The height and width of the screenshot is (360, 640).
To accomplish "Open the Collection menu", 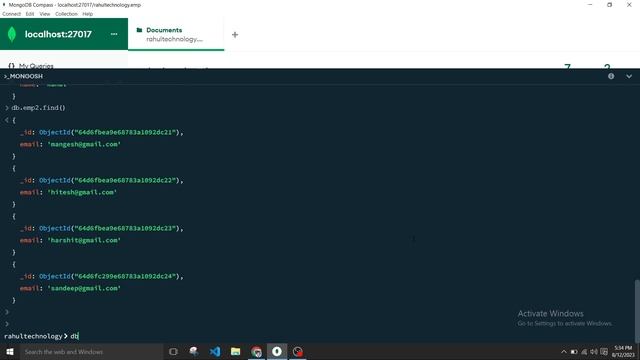I will [x=66, y=14].
